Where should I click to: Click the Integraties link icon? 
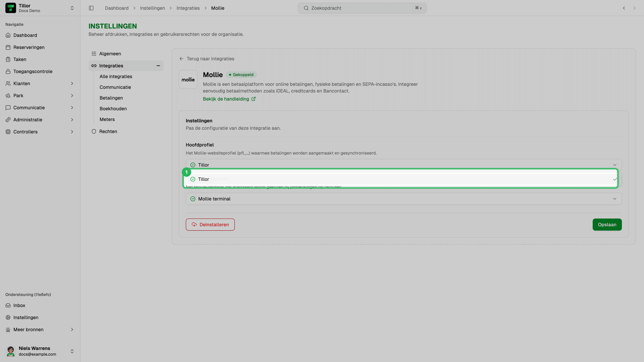coord(94,66)
